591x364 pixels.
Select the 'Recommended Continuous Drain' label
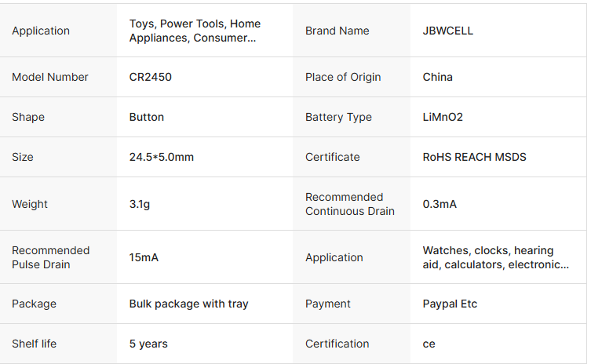(x=349, y=204)
